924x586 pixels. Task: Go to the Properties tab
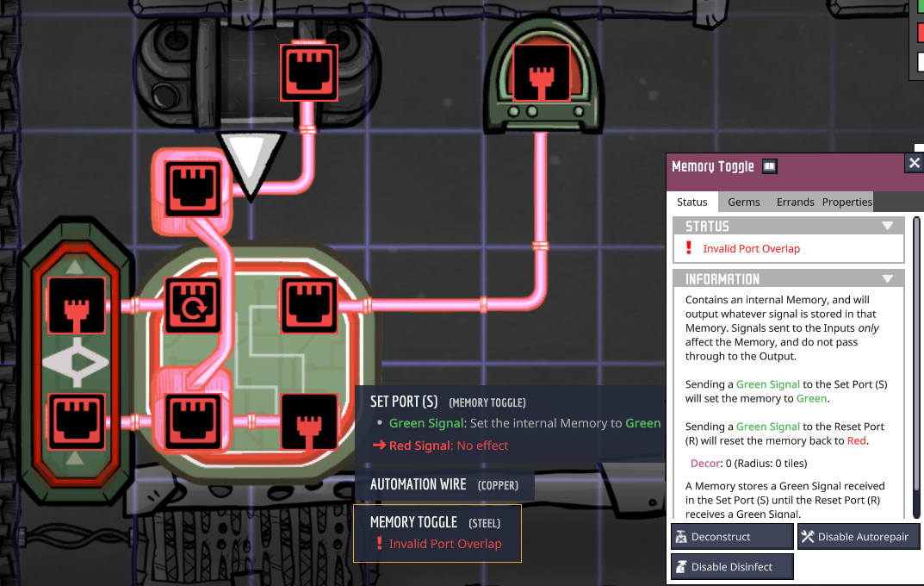(846, 202)
